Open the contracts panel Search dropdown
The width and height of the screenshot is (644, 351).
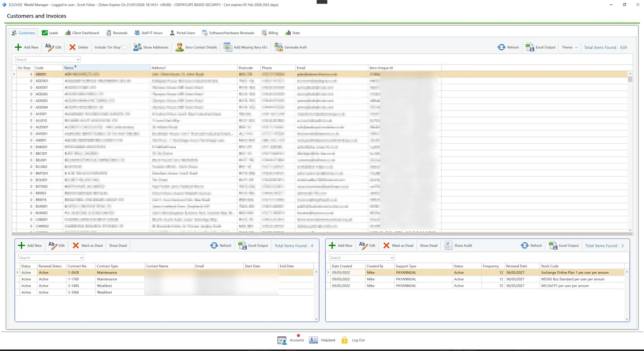[x=81, y=258]
